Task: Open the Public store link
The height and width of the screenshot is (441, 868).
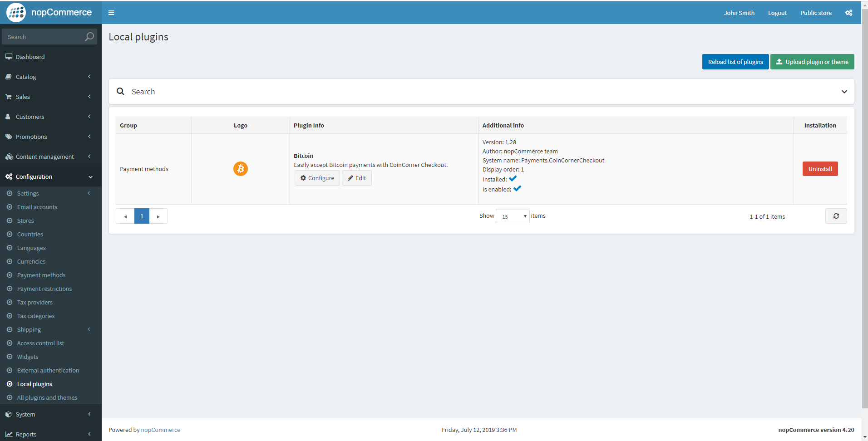Action: point(816,13)
